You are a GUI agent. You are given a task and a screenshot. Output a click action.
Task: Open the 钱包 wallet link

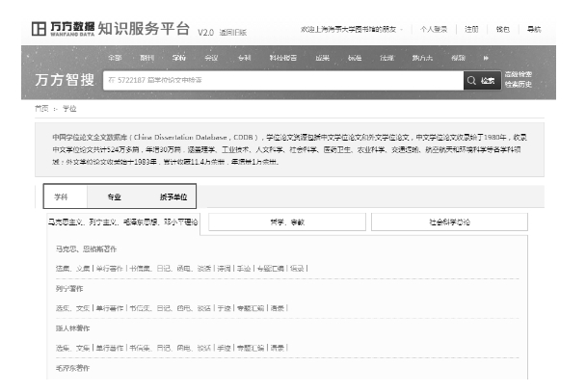(503, 29)
